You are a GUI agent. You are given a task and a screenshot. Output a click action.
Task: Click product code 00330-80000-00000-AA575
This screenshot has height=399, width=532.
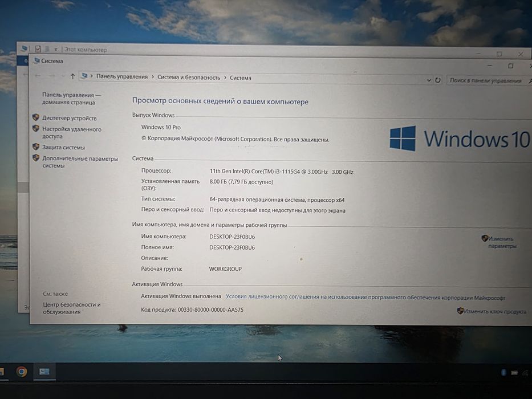point(210,310)
